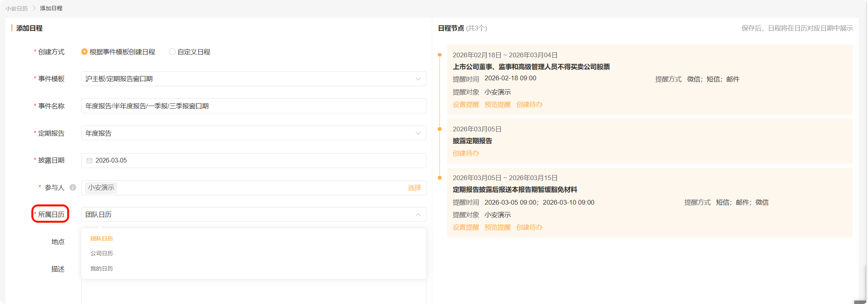The width and height of the screenshot is (868, 304).
Task: Click the 披露日期 date field
Action: [x=254, y=161]
